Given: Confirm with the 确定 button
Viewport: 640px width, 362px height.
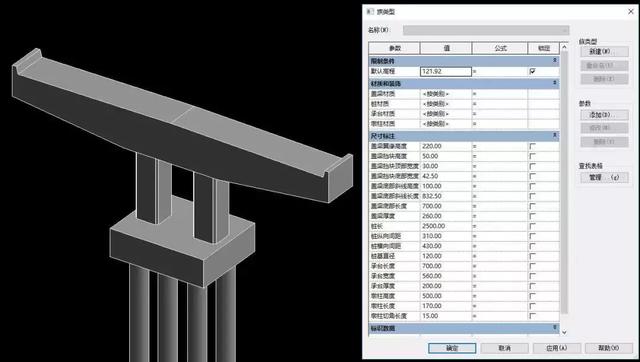Looking at the screenshot, I should coord(452,348).
